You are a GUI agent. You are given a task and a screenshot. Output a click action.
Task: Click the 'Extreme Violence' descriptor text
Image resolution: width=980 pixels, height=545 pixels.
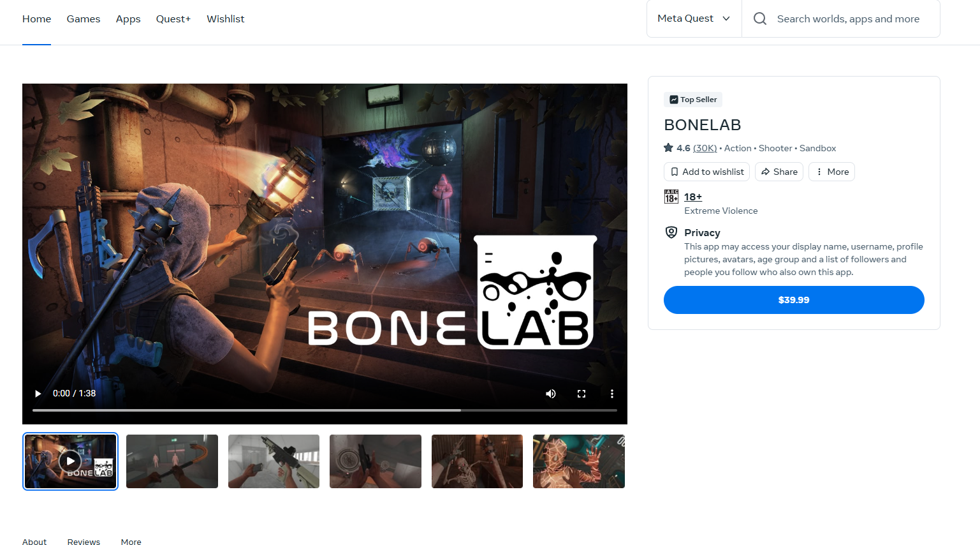point(721,211)
